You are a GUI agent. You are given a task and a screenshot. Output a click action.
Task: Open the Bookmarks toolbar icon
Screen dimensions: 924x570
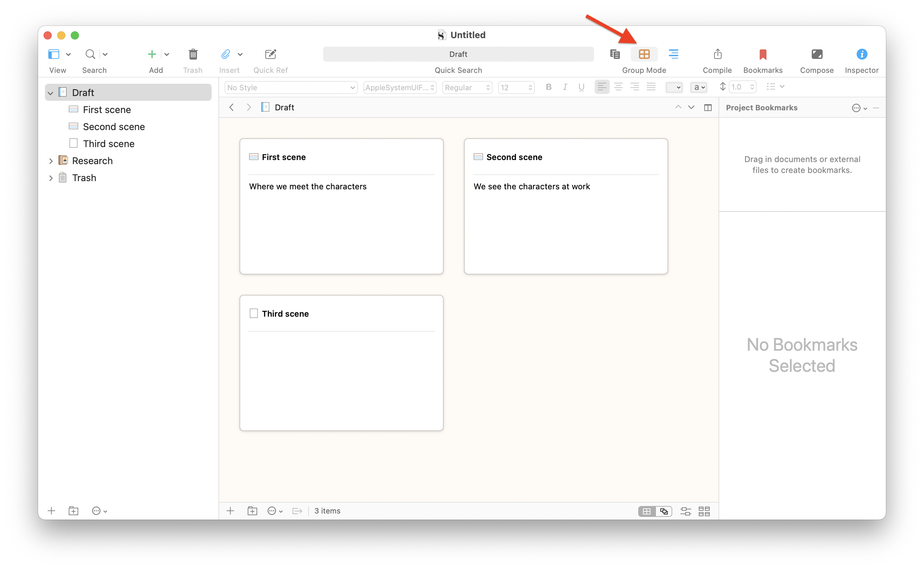[762, 54]
